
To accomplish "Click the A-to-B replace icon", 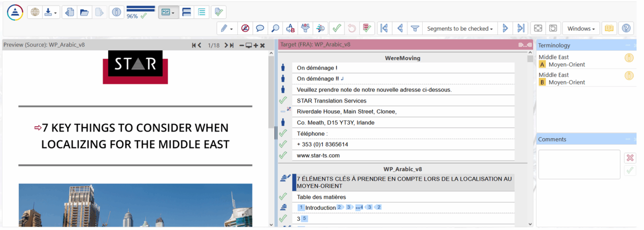I will pyautogui.click(x=290, y=28).
